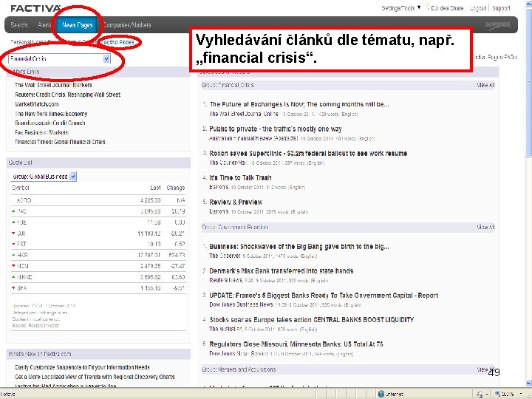Open Reuters: Credit Crisis, Reshaping Wall Street
The width and height of the screenshot is (532, 399).
point(67,95)
